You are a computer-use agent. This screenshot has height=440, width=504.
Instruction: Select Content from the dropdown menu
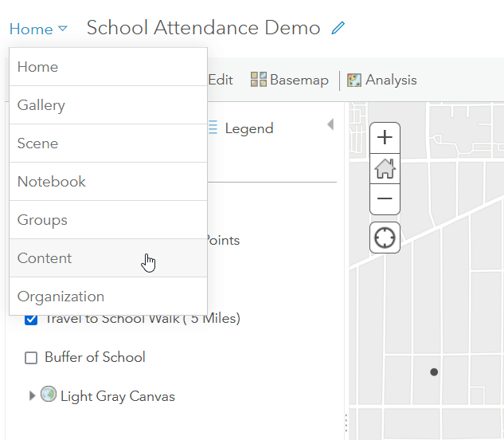(x=45, y=258)
